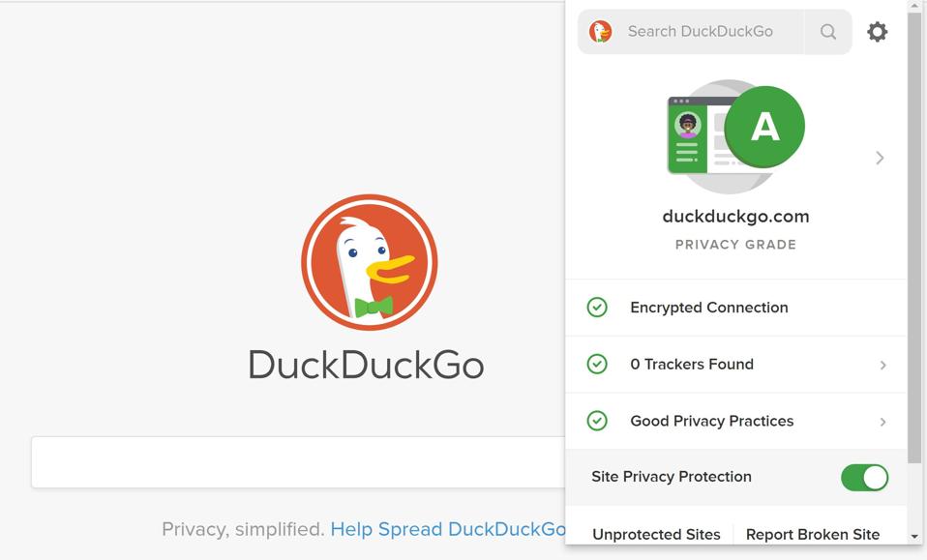Image resolution: width=927 pixels, height=560 pixels.
Task: Click the popup's vertical scrollbar thumb
Action: pyautogui.click(x=914, y=232)
